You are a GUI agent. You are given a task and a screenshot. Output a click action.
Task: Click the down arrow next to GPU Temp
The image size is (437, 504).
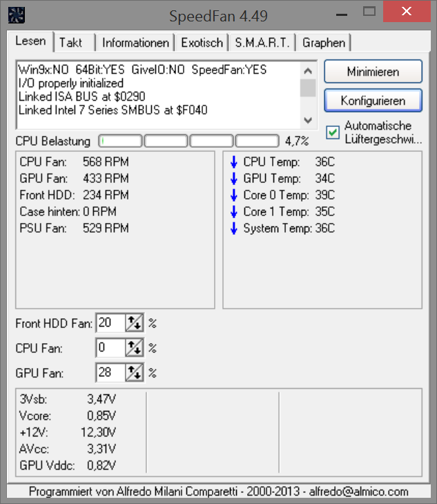[234, 178]
